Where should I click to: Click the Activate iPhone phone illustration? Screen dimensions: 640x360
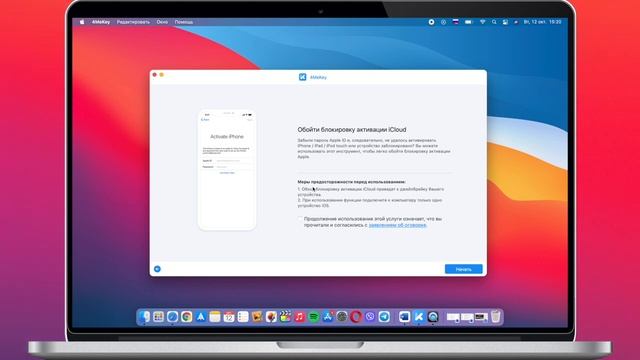[227, 169]
